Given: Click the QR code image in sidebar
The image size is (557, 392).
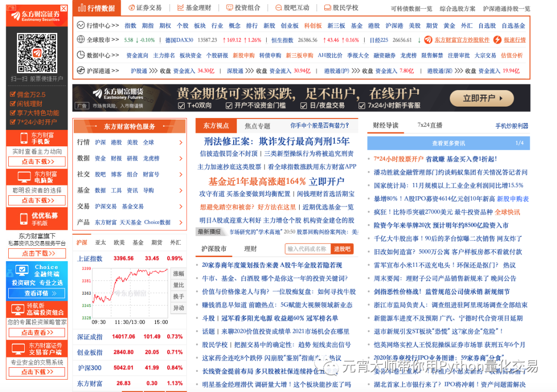Looking at the screenshot, I should 37,53.
